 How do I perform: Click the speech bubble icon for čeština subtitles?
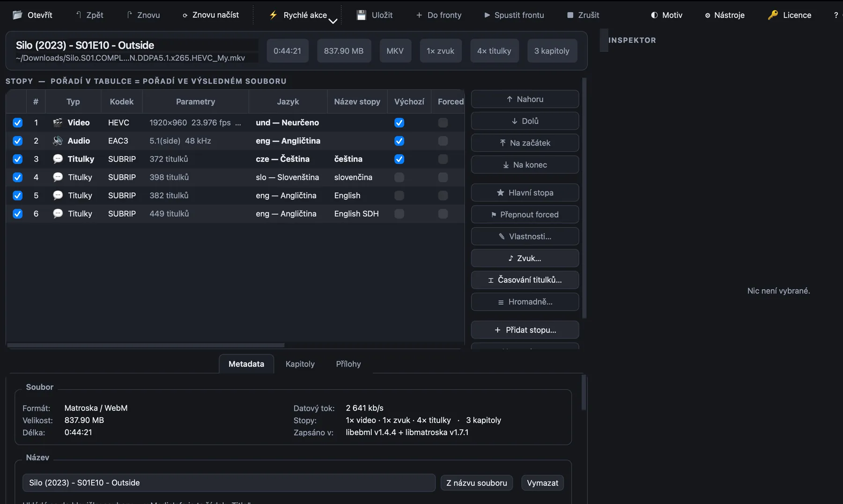pos(58,159)
